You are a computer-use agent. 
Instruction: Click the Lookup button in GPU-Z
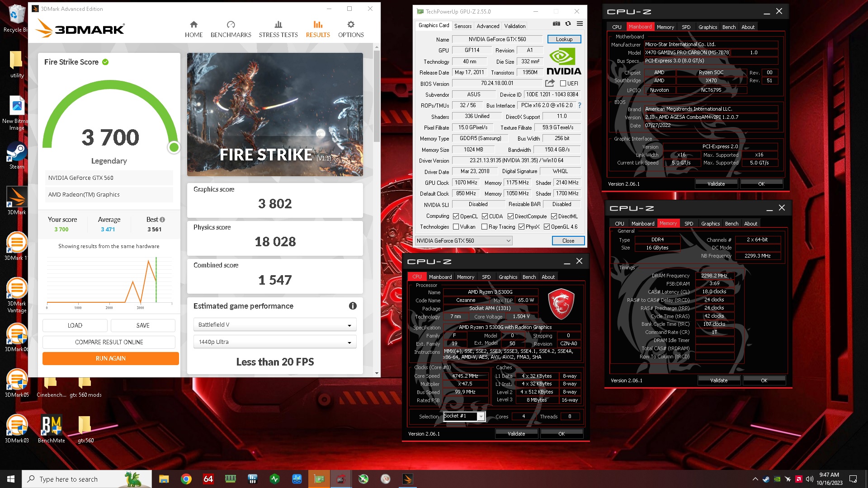[564, 39]
